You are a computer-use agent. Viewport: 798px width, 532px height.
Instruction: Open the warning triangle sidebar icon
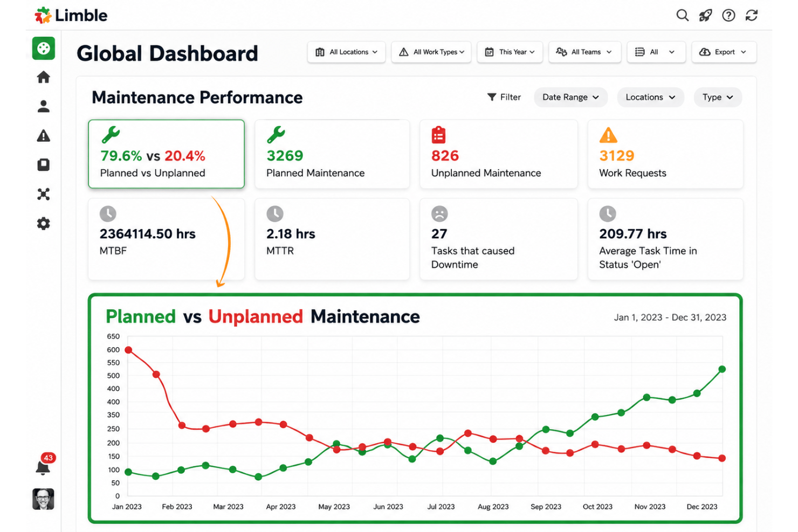[x=43, y=135]
